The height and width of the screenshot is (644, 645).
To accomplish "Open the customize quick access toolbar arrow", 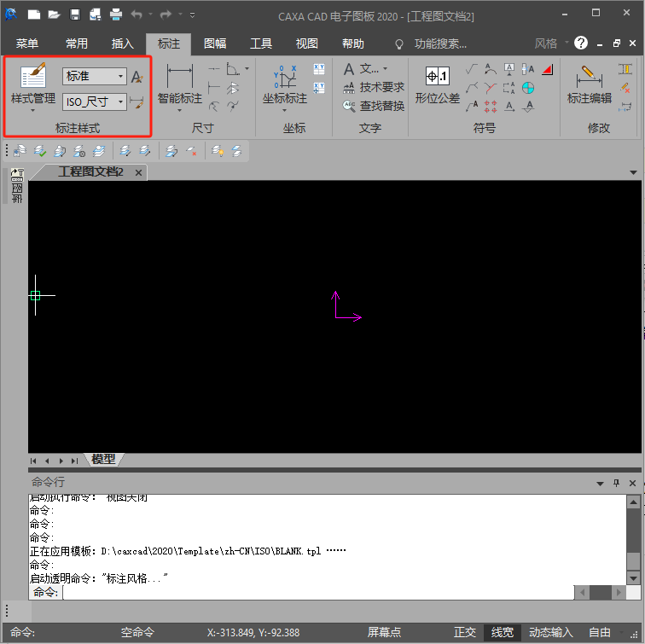I will point(192,15).
